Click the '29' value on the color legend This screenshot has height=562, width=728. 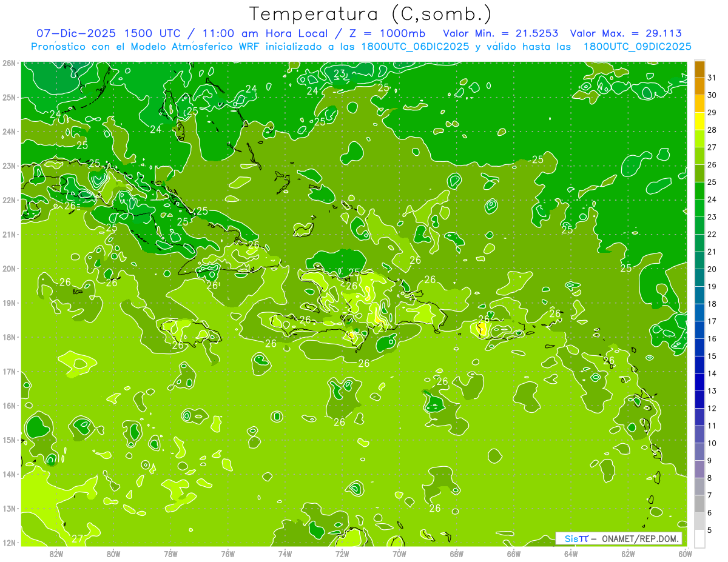(x=712, y=112)
